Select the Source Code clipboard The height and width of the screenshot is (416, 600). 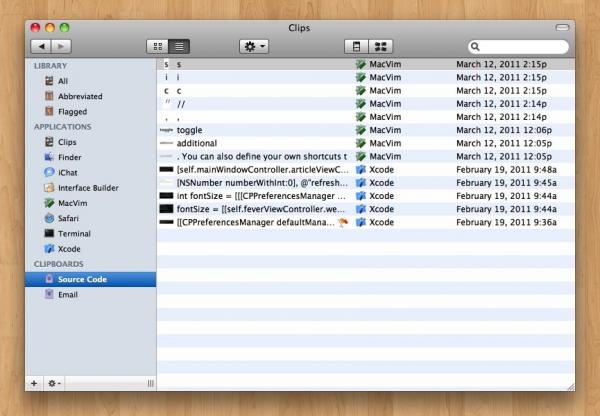pyautogui.click(x=91, y=279)
